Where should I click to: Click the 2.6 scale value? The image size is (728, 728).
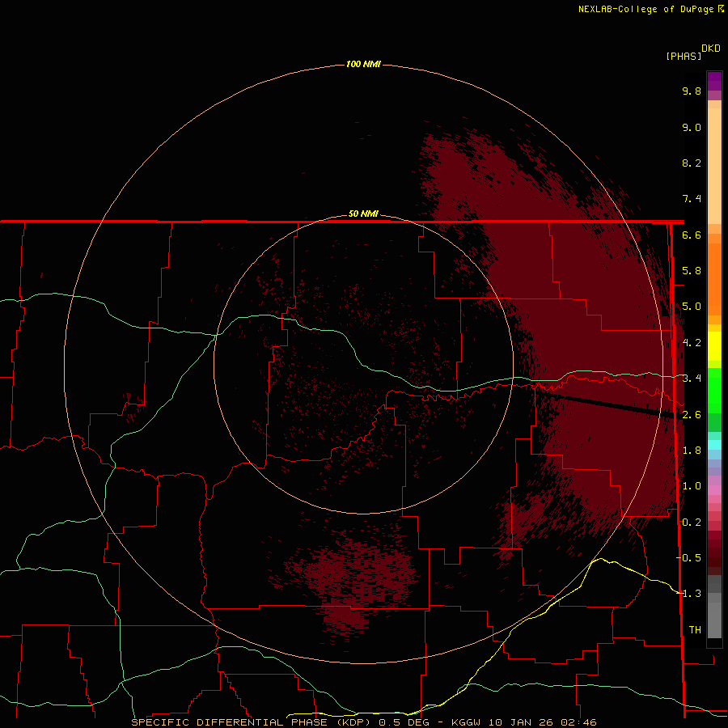click(692, 415)
